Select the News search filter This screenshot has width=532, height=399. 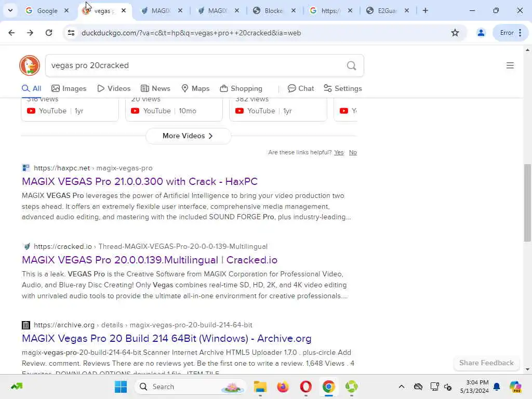tap(155, 88)
